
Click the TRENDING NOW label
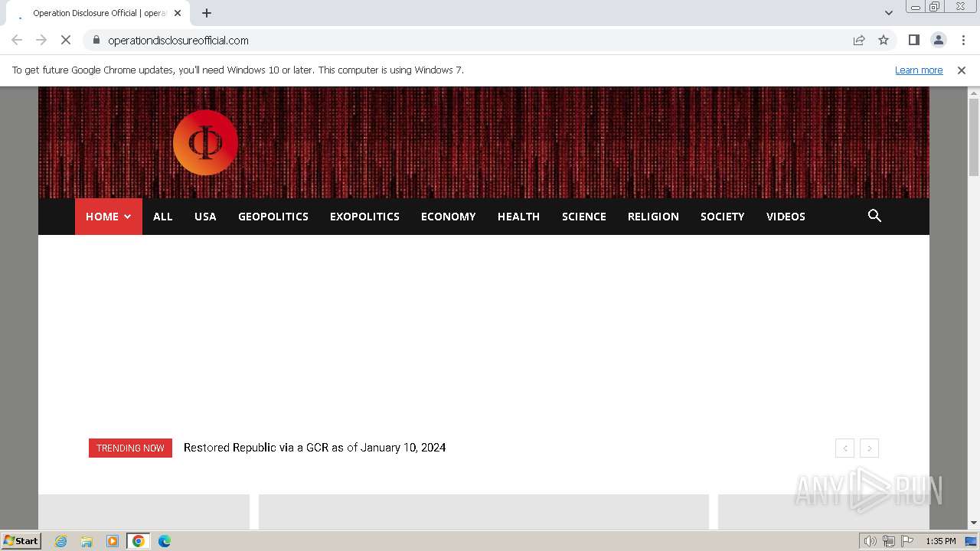tap(130, 448)
